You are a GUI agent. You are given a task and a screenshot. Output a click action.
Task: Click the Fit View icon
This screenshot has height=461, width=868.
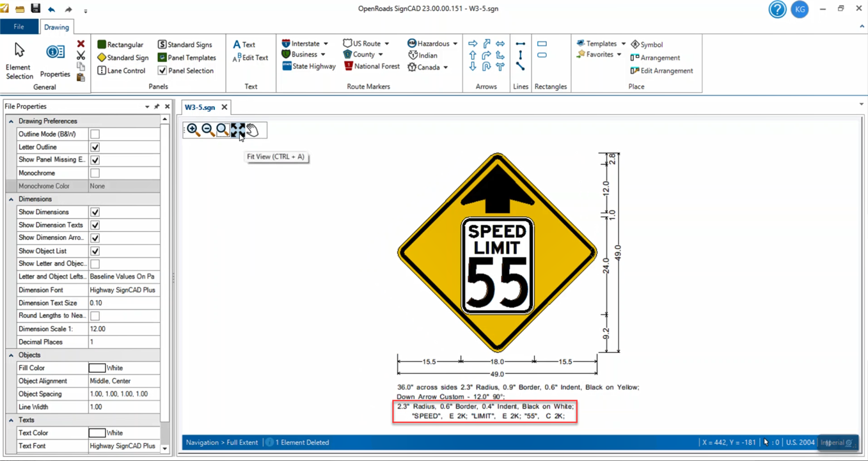tap(237, 130)
